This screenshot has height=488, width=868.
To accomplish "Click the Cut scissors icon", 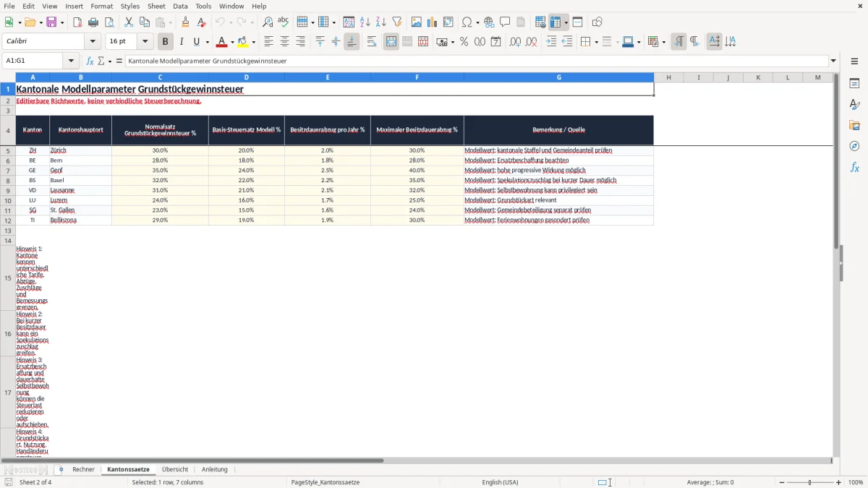I will coord(128,22).
